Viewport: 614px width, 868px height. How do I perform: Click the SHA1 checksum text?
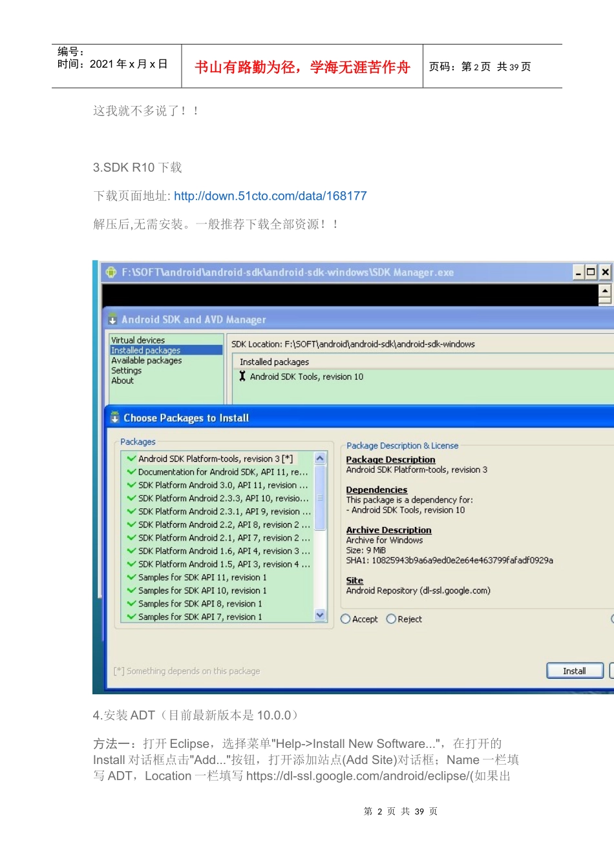tap(449, 560)
